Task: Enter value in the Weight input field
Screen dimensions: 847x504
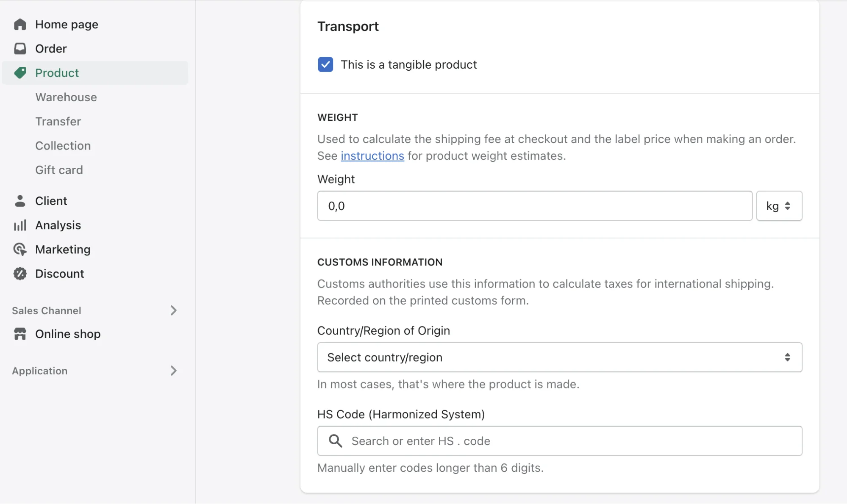Action: pos(534,206)
